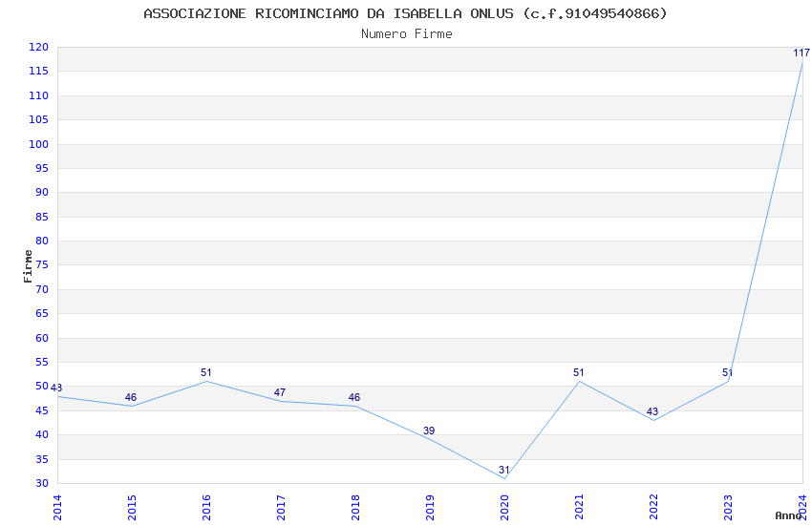812x525 pixels.
Task: Click the y-axis tick label 85
Action: [x=42, y=217]
